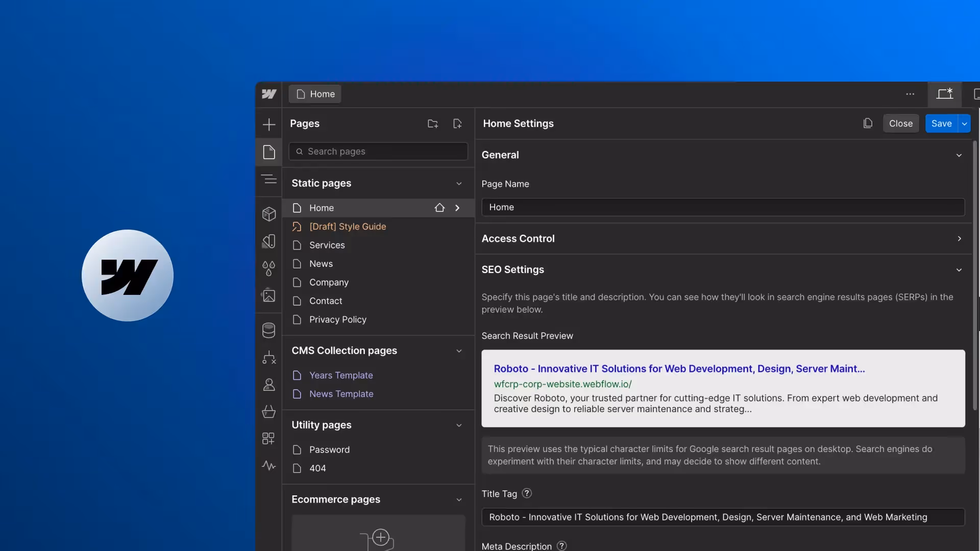The height and width of the screenshot is (551, 980).
Task: Click the Close settings button
Action: click(x=900, y=123)
